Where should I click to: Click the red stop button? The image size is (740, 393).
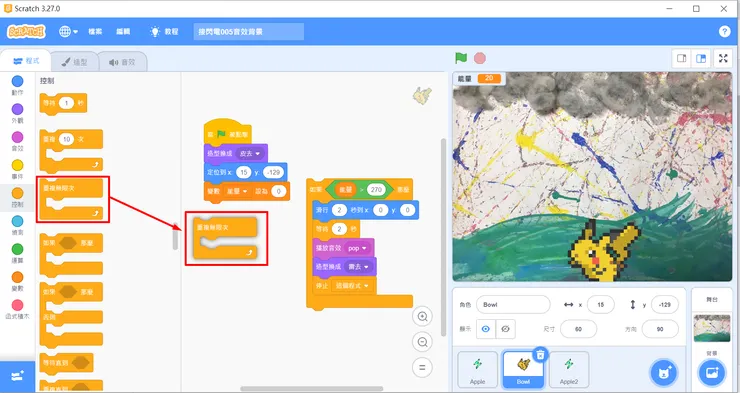click(479, 58)
